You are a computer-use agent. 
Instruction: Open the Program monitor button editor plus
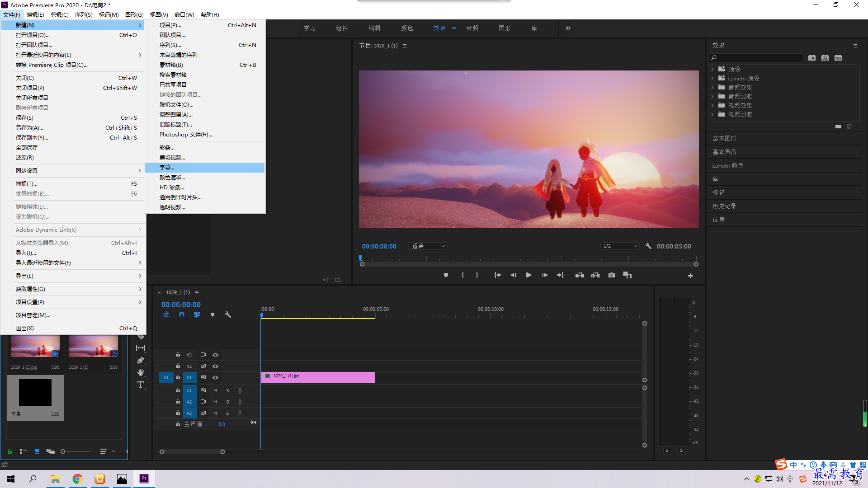690,276
